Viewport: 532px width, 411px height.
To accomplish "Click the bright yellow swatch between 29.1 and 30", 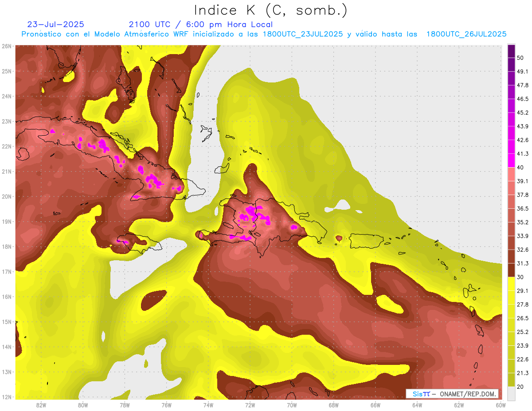I will (511, 284).
